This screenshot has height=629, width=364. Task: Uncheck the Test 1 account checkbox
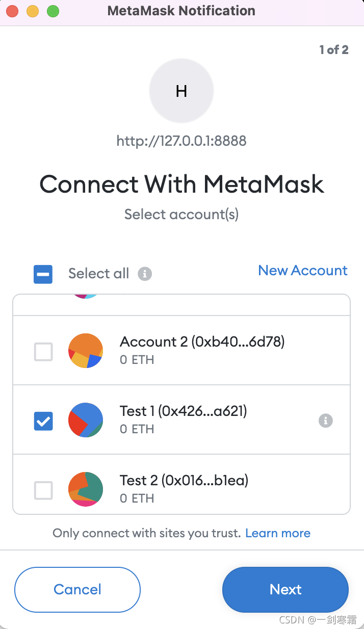(x=43, y=421)
